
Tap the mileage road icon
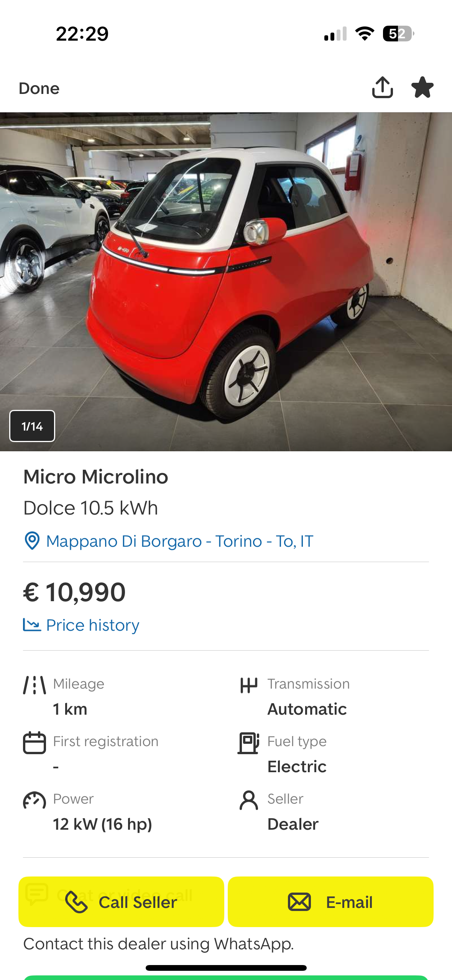click(35, 685)
